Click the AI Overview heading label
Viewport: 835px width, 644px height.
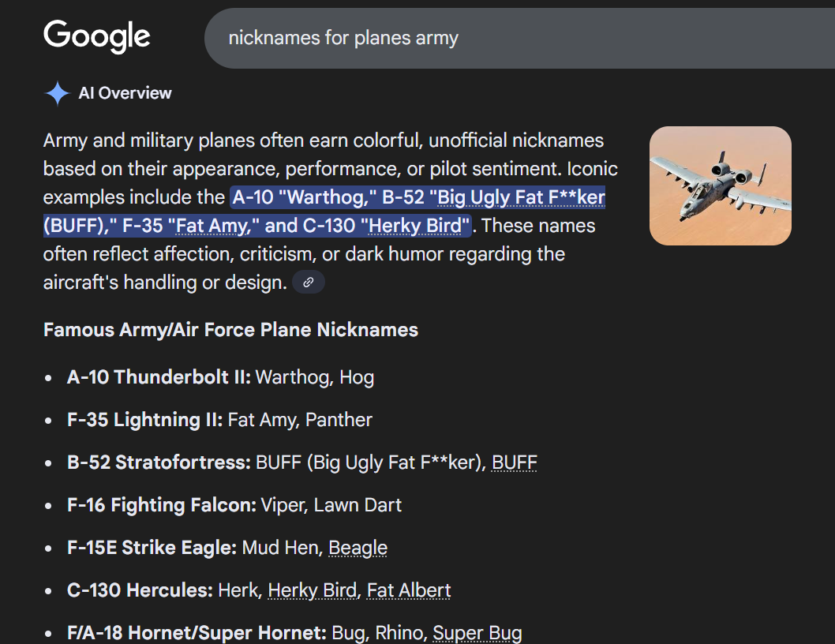pyautogui.click(x=125, y=92)
